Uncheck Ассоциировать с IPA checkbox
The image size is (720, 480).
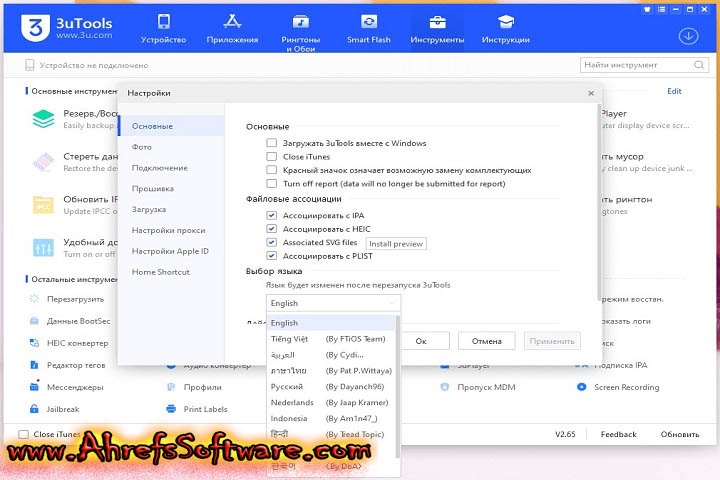click(x=272, y=215)
